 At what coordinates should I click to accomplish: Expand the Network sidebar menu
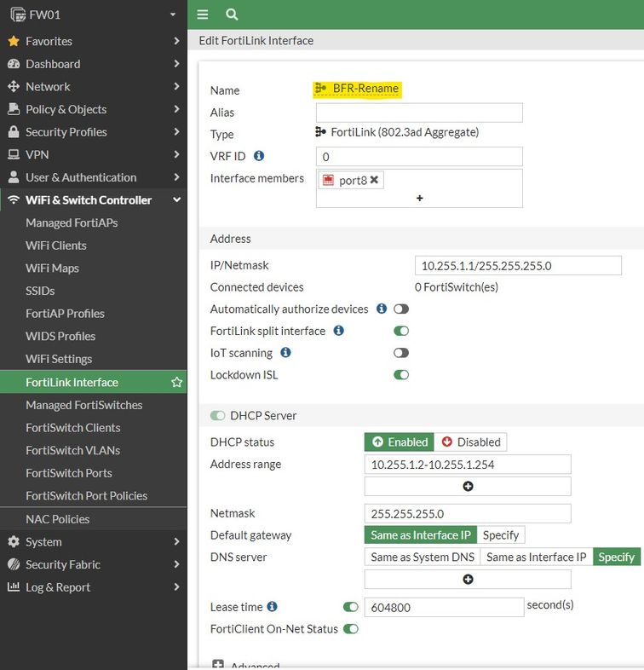94,86
